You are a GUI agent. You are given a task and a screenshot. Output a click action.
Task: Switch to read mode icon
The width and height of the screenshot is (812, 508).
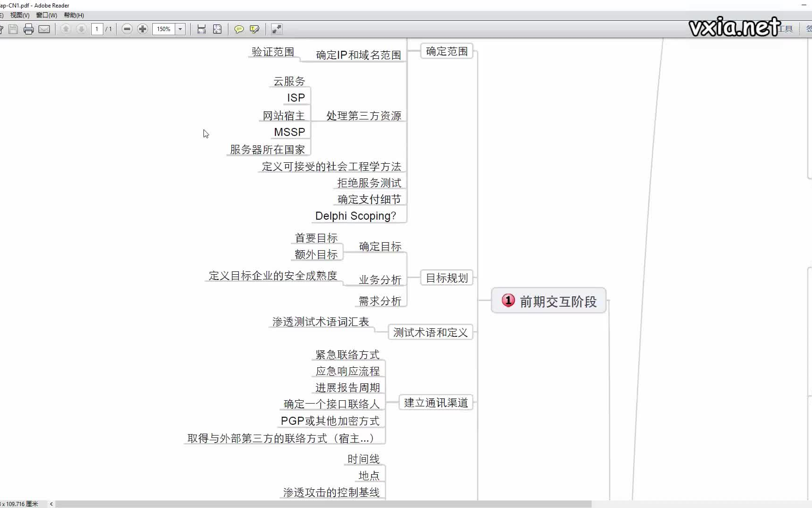(x=277, y=29)
